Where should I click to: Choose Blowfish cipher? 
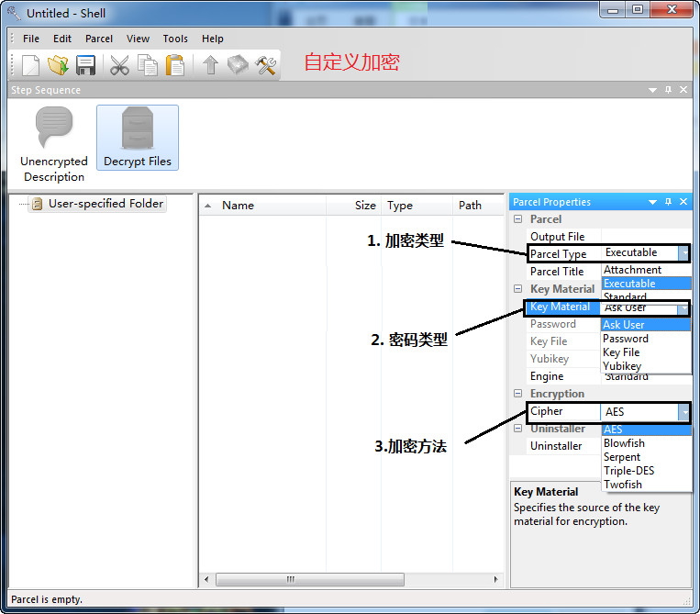[646, 443]
